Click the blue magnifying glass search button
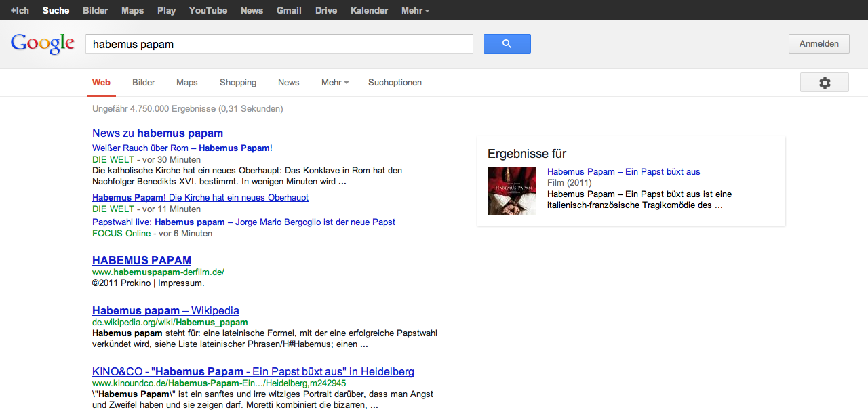 pos(507,44)
